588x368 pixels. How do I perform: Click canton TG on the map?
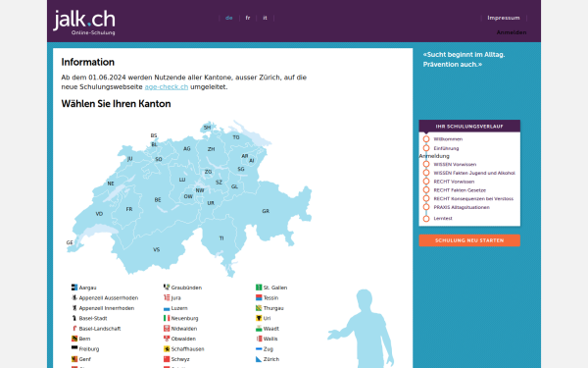coord(236,137)
